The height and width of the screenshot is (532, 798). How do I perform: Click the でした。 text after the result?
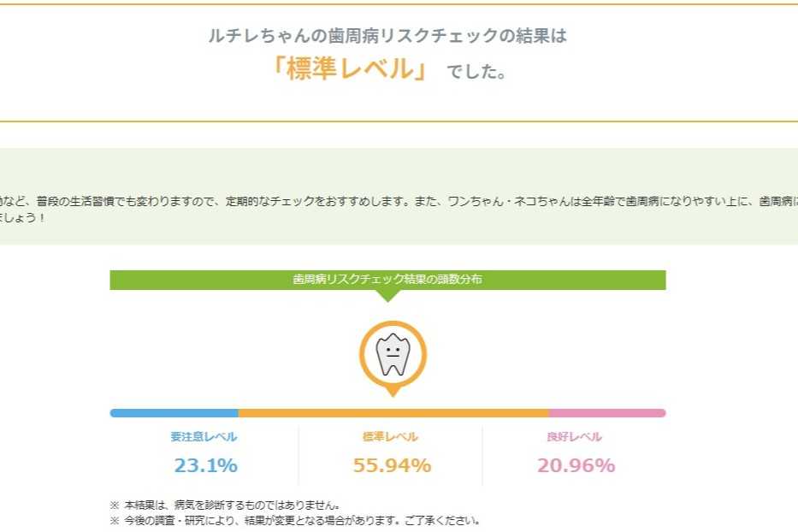click(x=476, y=73)
